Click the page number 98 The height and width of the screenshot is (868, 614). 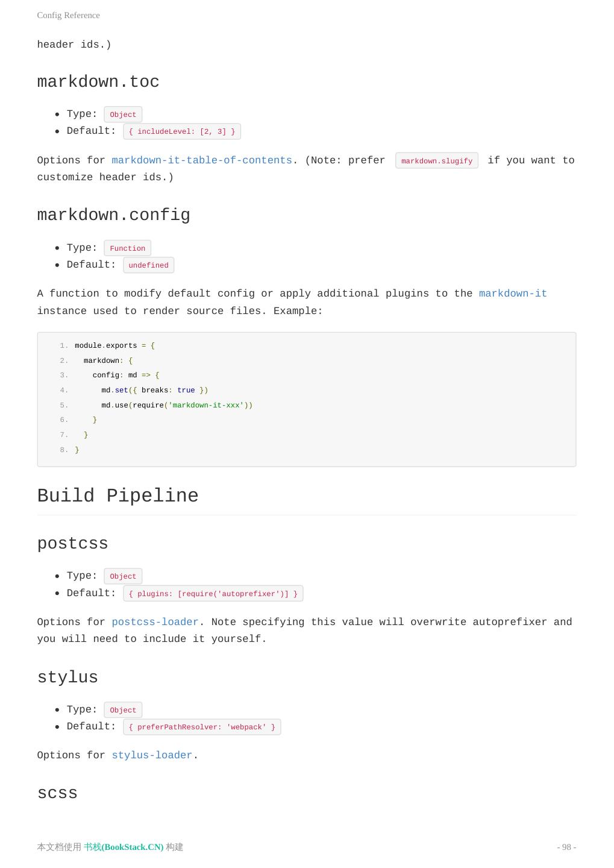566,847
